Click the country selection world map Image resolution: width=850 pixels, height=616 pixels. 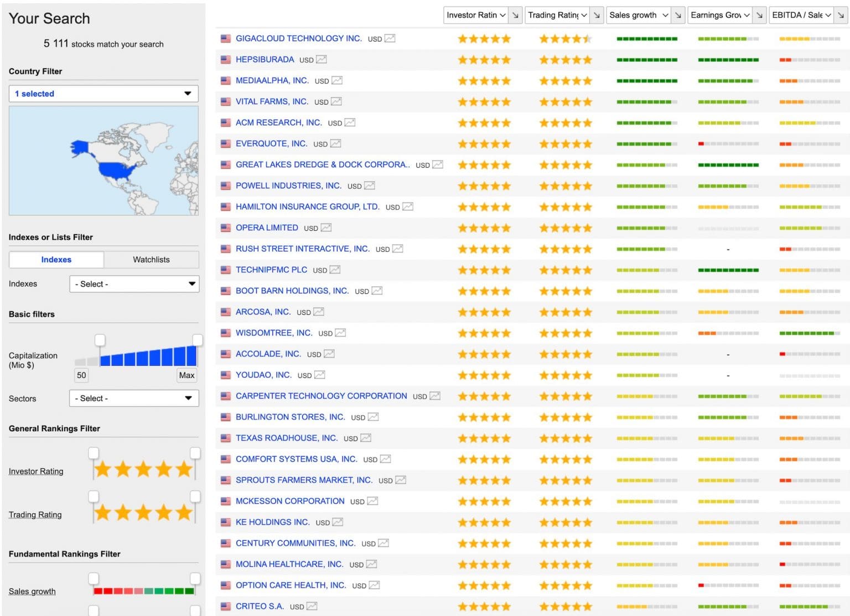(103, 161)
